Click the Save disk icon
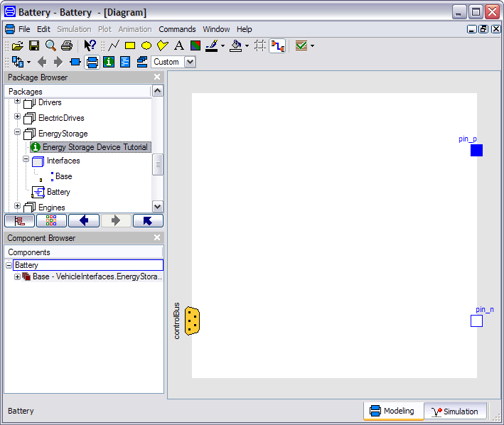The image size is (504, 425). click(34, 45)
